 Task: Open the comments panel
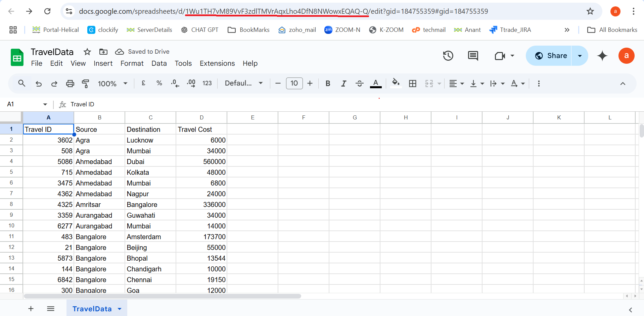click(x=473, y=56)
